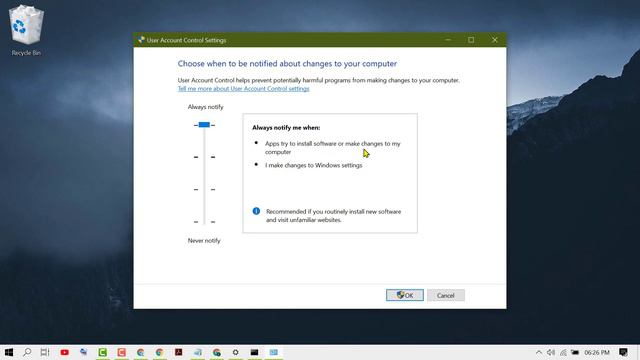Launch YouTube from the taskbar
The width and height of the screenshot is (640, 360).
tap(64, 352)
